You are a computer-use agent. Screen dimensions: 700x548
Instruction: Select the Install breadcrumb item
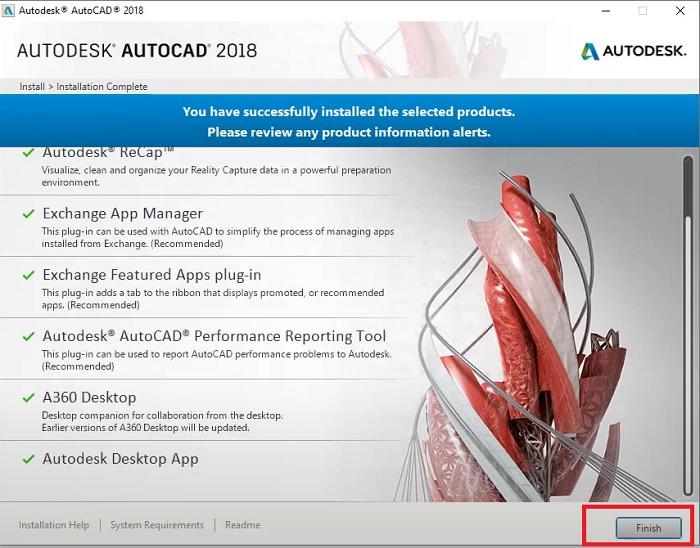pyautogui.click(x=32, y=87)
